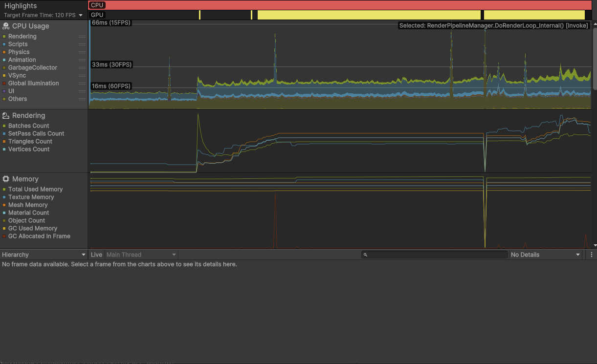Click the reorder handle beside GarbageCollector

pyautogui.click(x=82, y=68)
